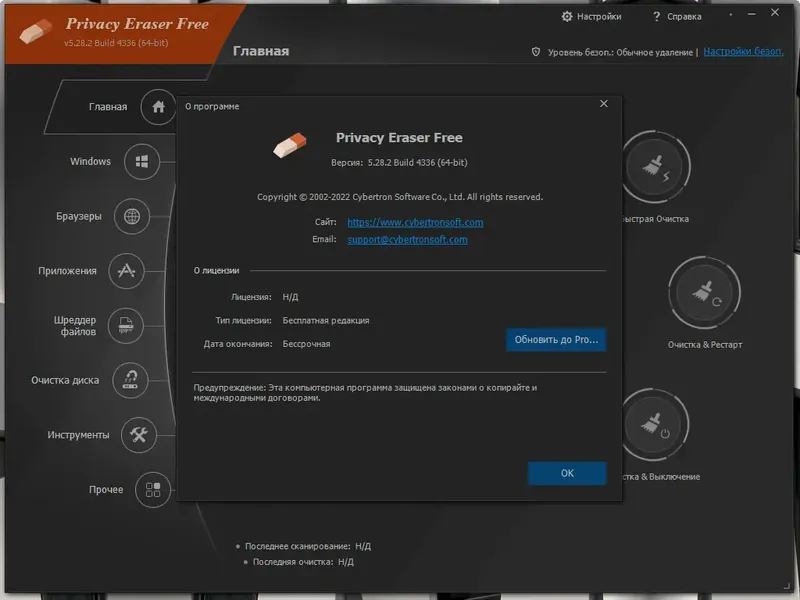The height and width of the screenshot is (600, 800).
Task: Click the Очистка & Рестарт label
Action: pyautogui.click(x=705, y=345)
